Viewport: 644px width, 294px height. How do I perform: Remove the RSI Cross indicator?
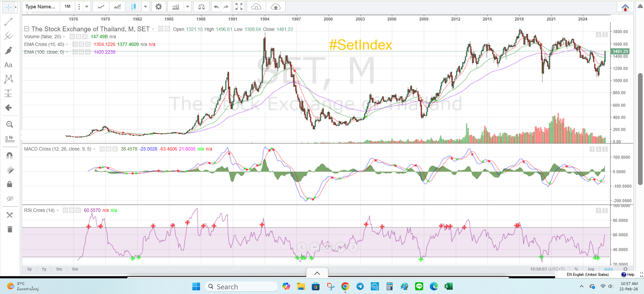(x=78, y=210)
